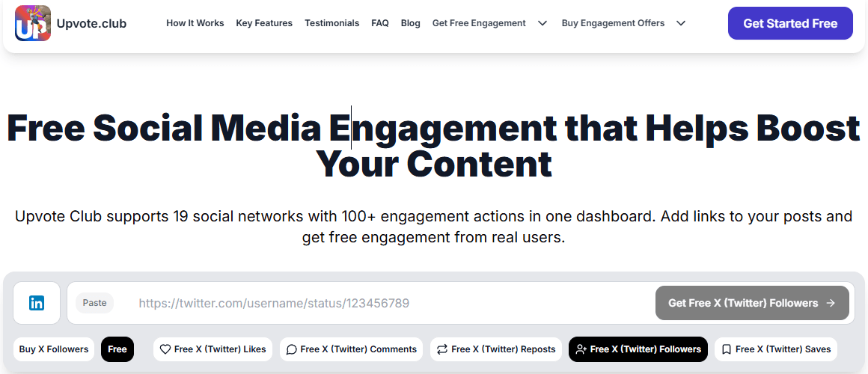The height and width of the screenshot is (374, 868).
Task: Choose Free X (Twitter) Comments
Action: pyautogui.click(x=351, y=349)
